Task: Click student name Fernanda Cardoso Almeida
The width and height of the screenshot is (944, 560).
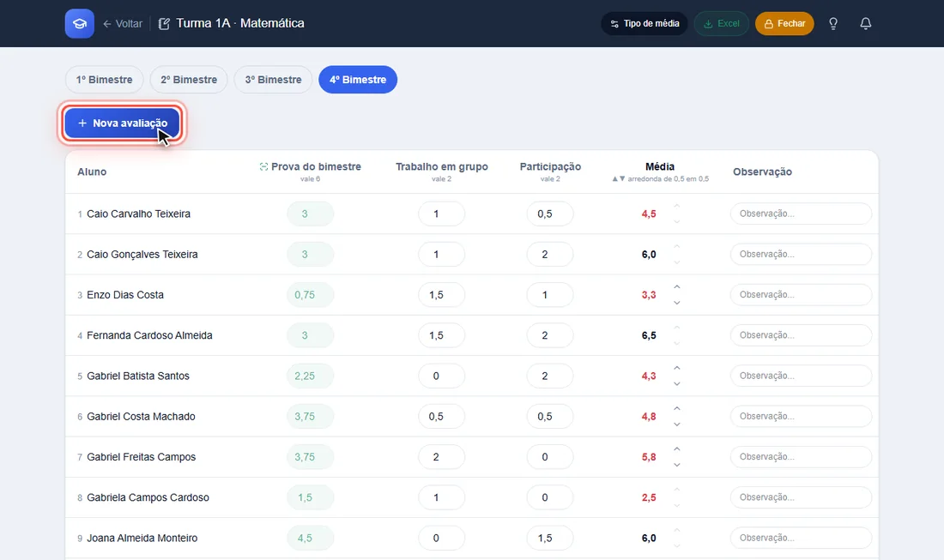Action: click(149, 335)
